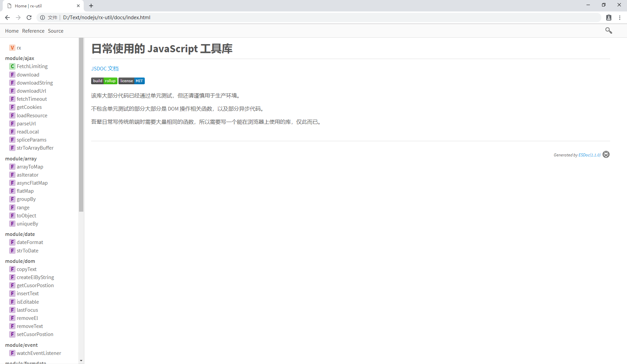627x364 pixels.
Task: Open the strToArrayBuffer function link
Action: (35, 148)
